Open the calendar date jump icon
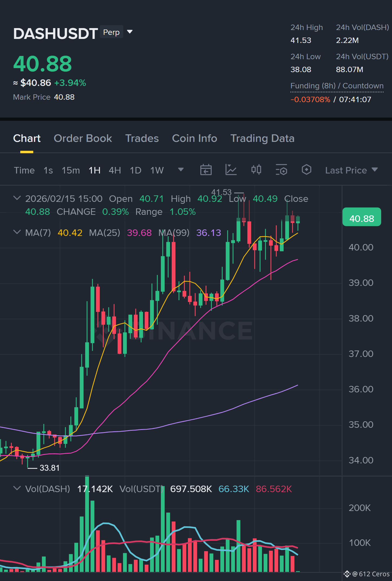Image resolution: width=392 pixels, height=581 pixels. pos(206,170)
